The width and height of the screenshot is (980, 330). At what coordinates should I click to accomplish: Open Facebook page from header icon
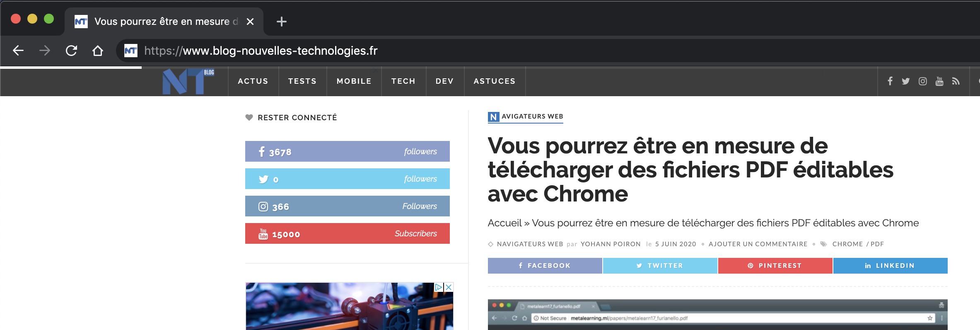[890, 81]
